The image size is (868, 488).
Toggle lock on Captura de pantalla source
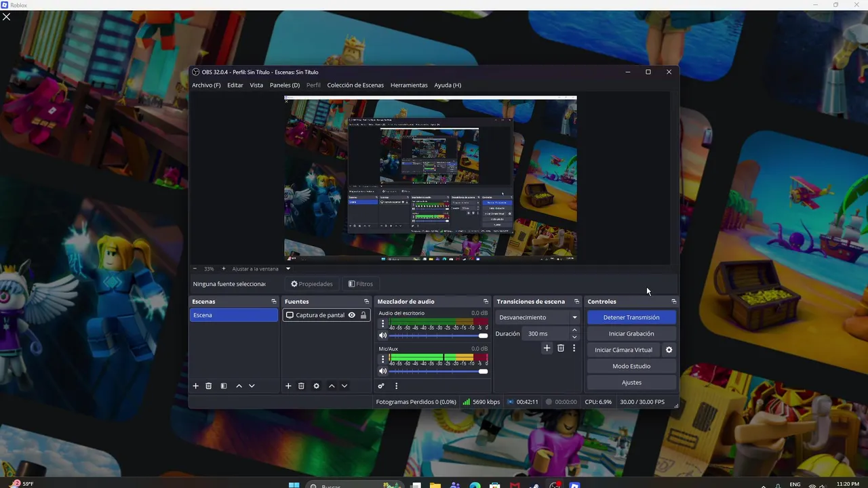[363, 315]
